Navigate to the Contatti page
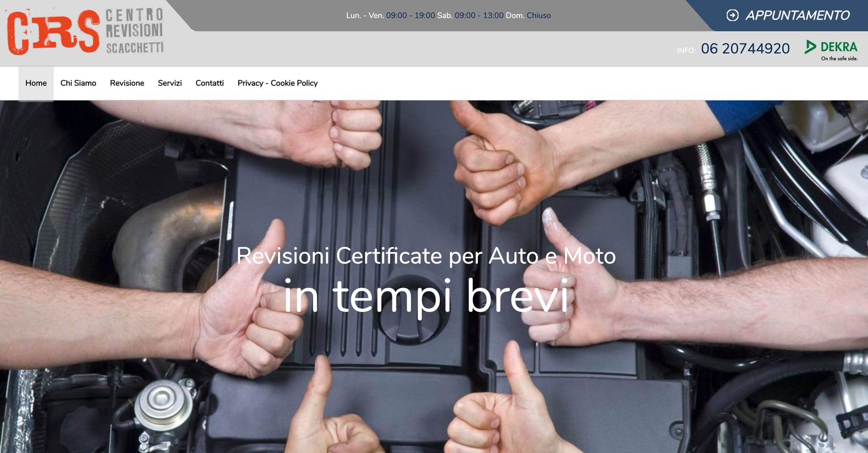The width and height of the screenshot is (868, 453). (x=209, y=83)
